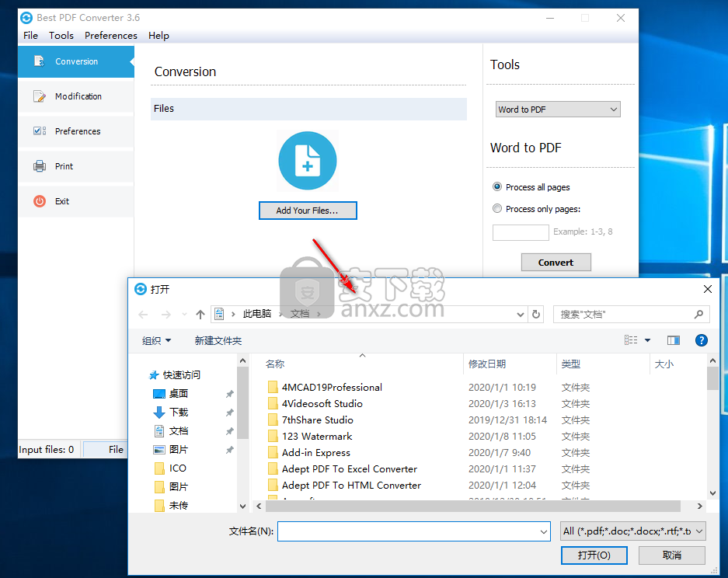Select the 123 Watermark folder
This screenshot has height=578, width=728.
point(317,436)
